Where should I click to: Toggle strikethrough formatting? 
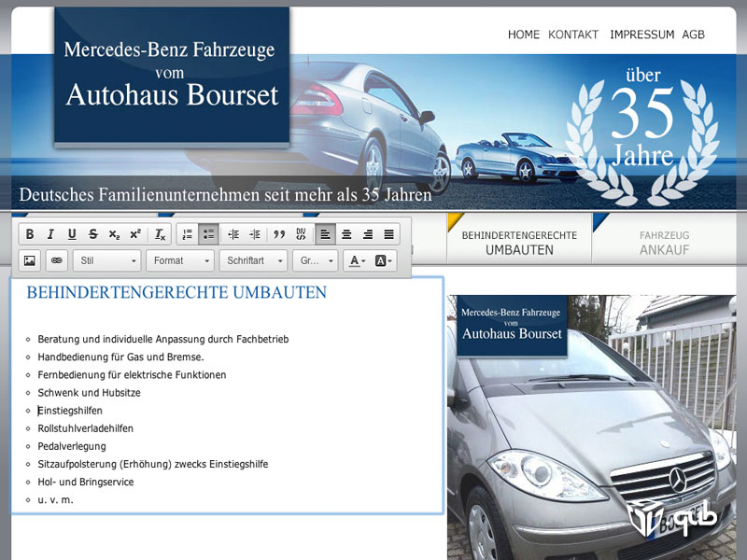coord(92,234)
